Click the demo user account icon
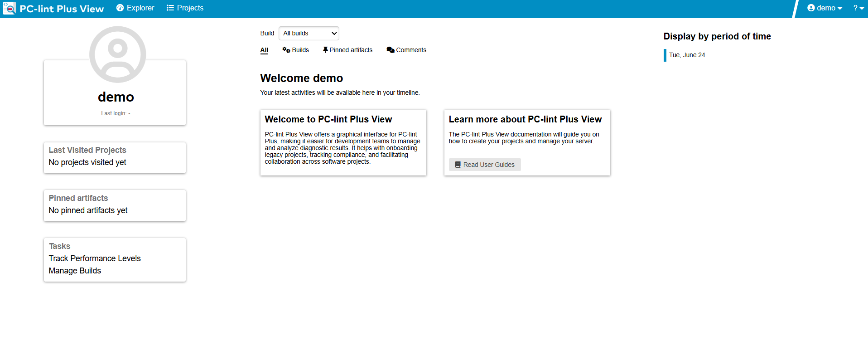This screenshot has width=868, height=341. [811, 8]
